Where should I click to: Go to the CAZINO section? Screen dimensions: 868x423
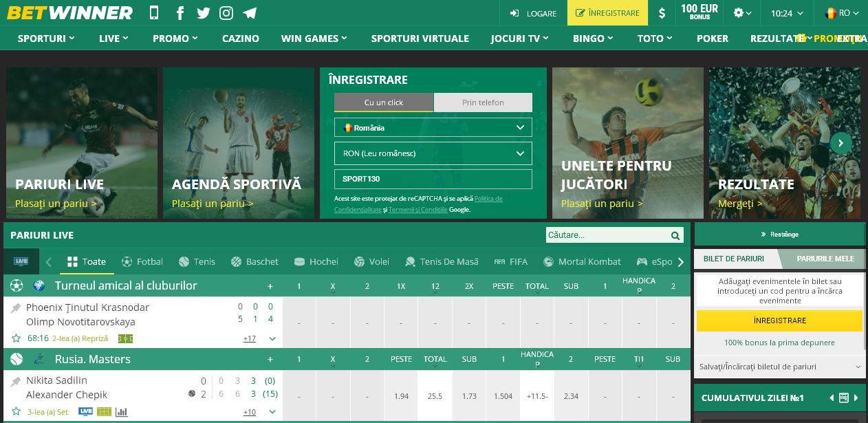point(241,39)
